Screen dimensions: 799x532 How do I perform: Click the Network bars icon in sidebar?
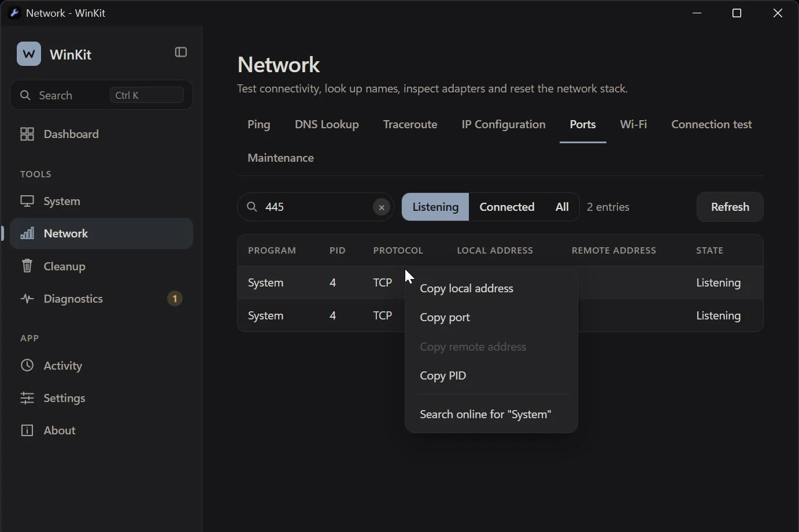point(27,233)
